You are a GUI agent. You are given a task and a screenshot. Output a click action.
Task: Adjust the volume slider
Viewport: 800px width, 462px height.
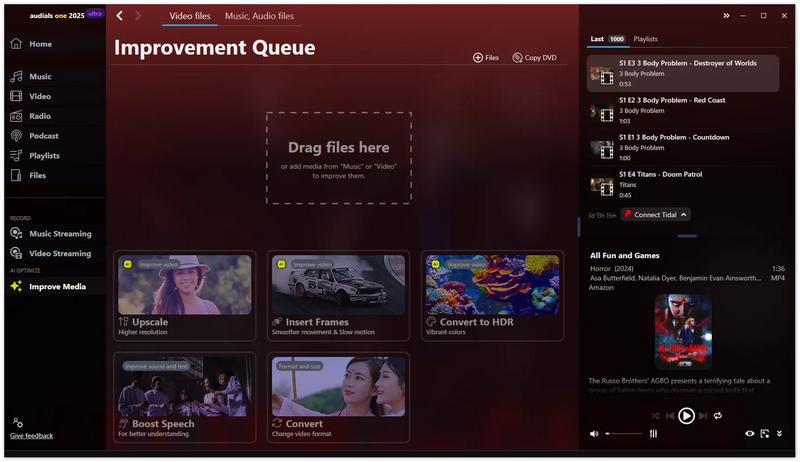pyautogui.click(x=623, y=434)
